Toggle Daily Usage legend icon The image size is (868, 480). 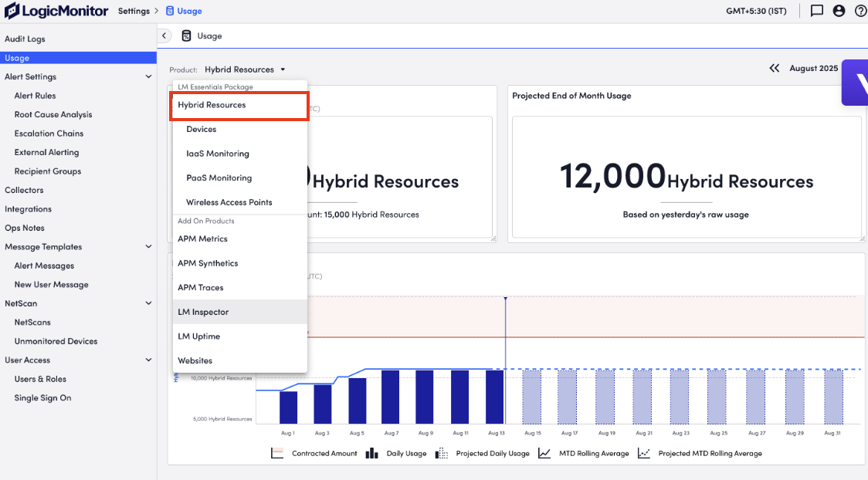tap(372, 454)
